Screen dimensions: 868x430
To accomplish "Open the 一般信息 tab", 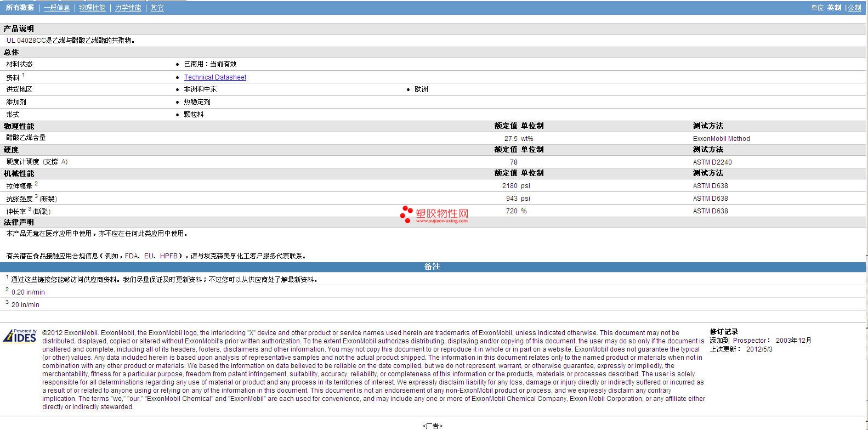I will tap(57, 8).
